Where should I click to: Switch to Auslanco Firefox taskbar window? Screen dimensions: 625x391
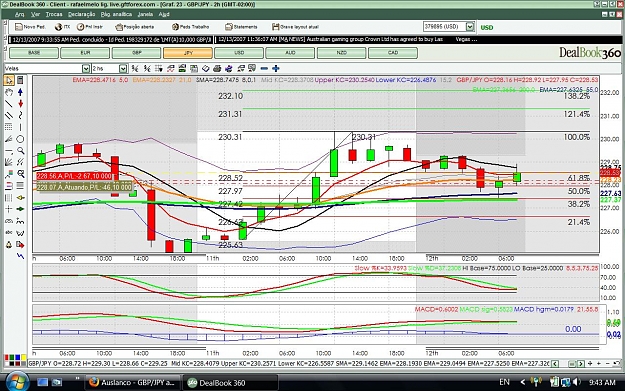tap(132, 383)
